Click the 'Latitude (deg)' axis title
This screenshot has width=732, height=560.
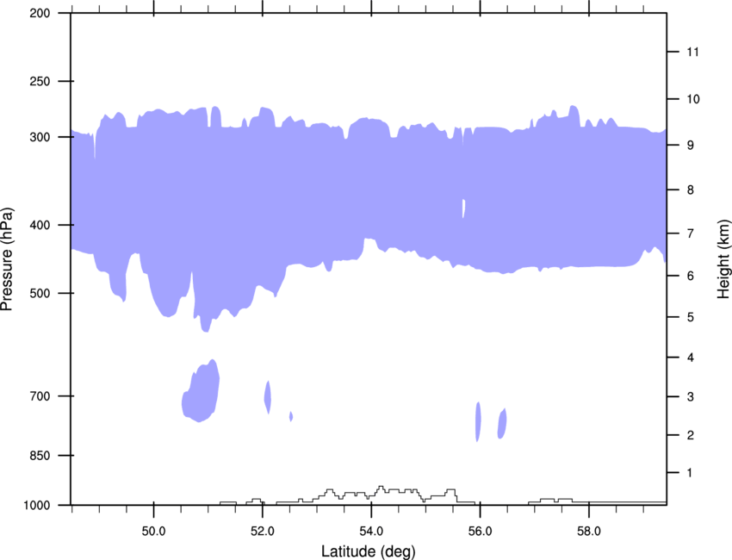(x=368, y=551)
